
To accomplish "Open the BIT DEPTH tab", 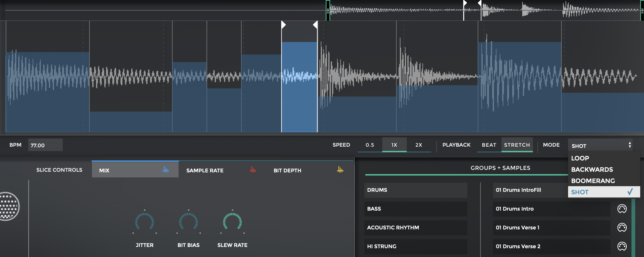I will [287, 170].
